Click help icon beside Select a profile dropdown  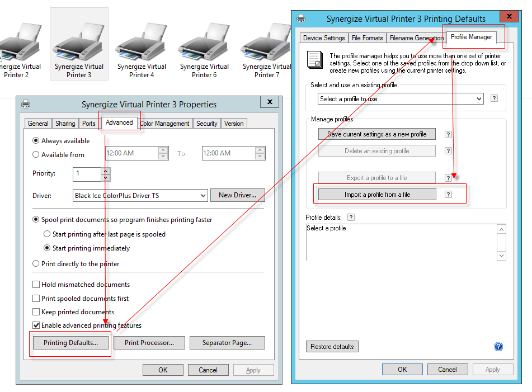495,98
